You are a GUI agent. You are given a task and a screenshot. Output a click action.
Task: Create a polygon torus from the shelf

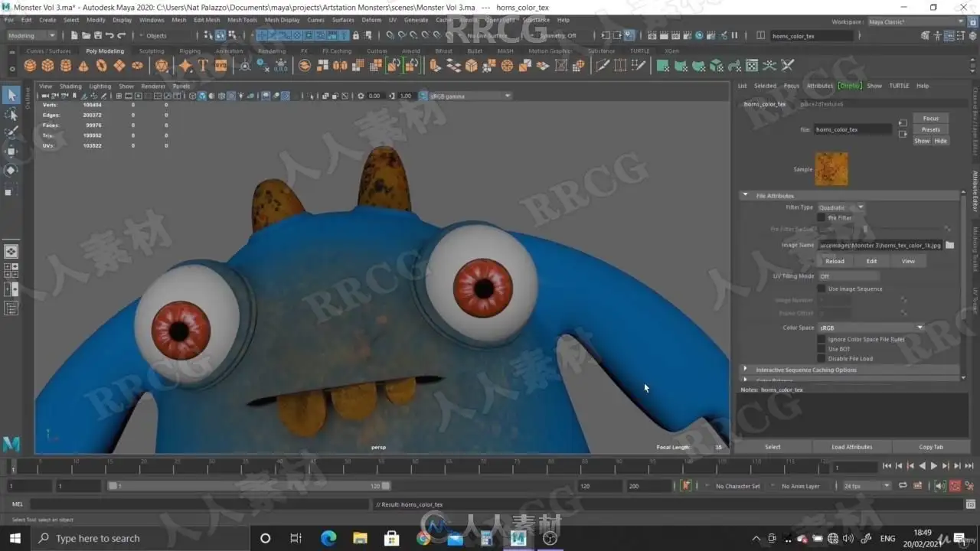(x=102, y=66)
